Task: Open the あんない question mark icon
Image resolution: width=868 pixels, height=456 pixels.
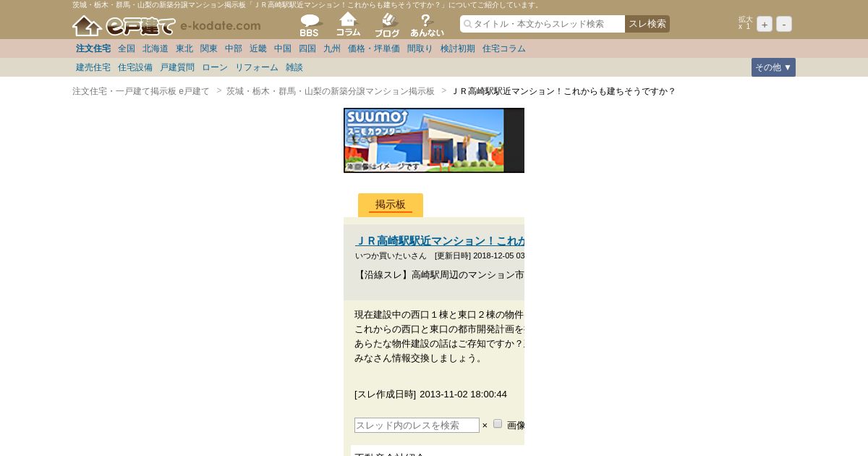Action: tap(427, 25)
